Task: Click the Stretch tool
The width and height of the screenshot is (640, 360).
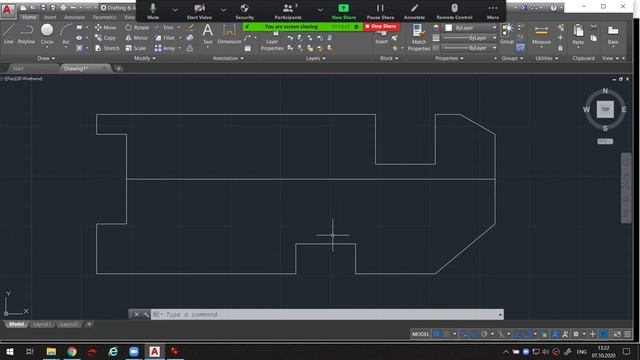Action: [107, 48]
